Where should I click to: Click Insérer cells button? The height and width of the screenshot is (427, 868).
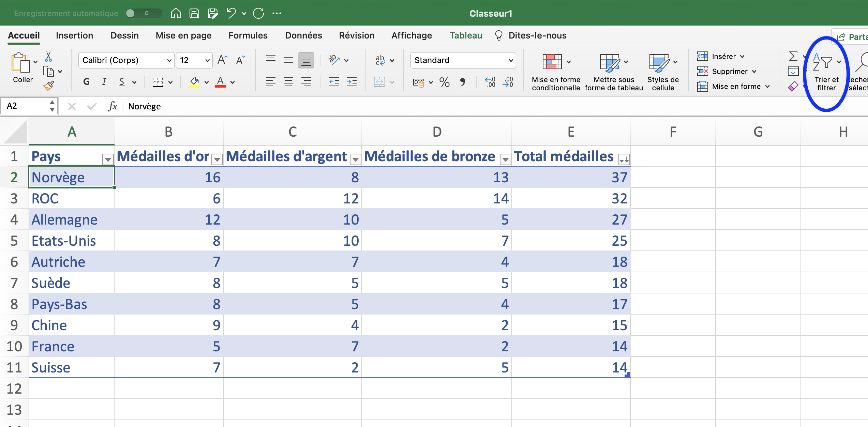point(720,56)
